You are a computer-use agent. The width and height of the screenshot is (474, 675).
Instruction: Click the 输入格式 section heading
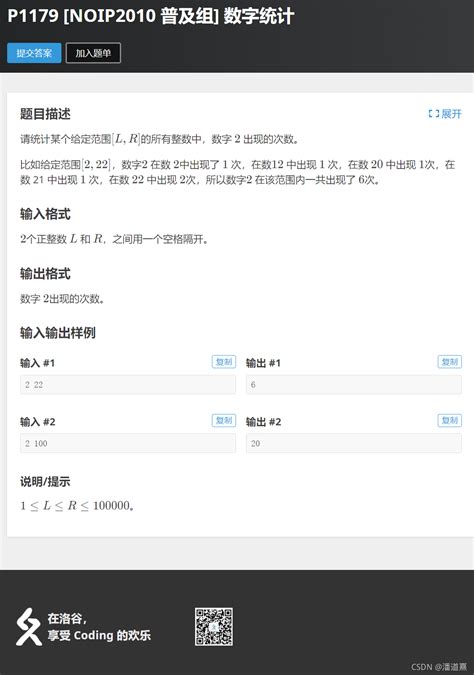click(45, 214)
